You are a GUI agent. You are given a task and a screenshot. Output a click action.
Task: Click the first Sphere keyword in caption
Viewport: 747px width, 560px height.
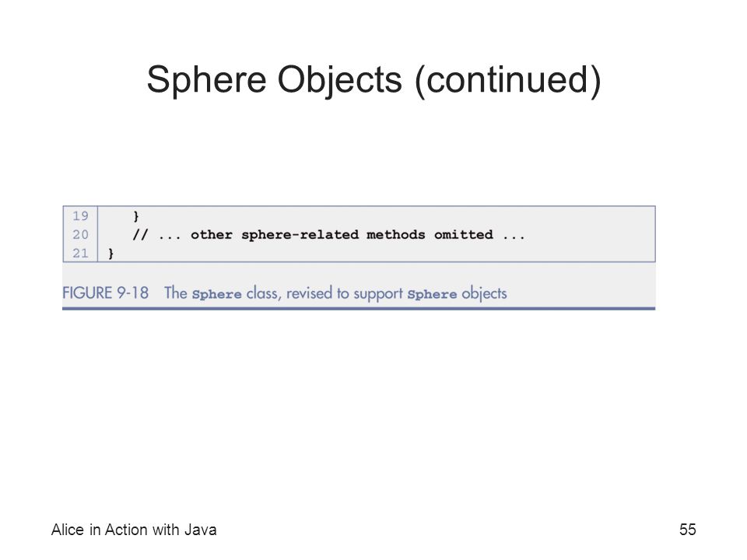pos(217,294)
